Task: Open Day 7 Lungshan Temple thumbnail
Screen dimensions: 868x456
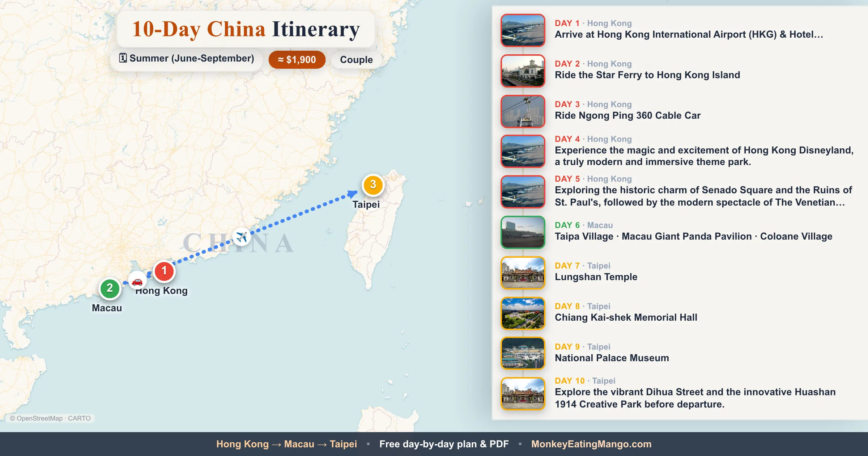Action: coord(523,273)
